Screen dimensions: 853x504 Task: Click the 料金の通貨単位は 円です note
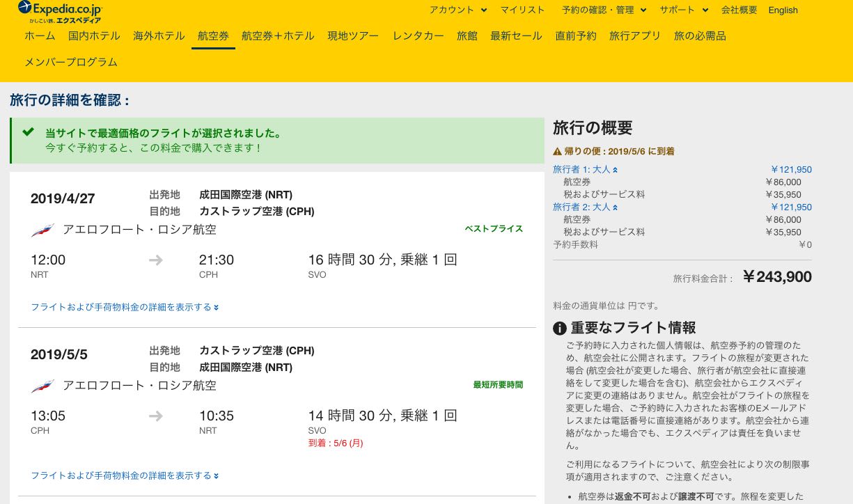[x=606, y=306]
